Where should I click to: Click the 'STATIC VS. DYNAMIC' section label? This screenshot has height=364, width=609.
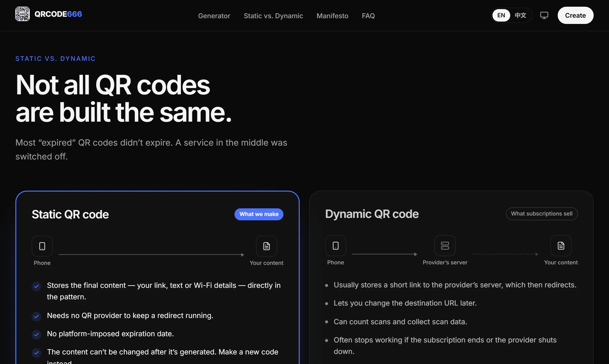click(55, 59)
